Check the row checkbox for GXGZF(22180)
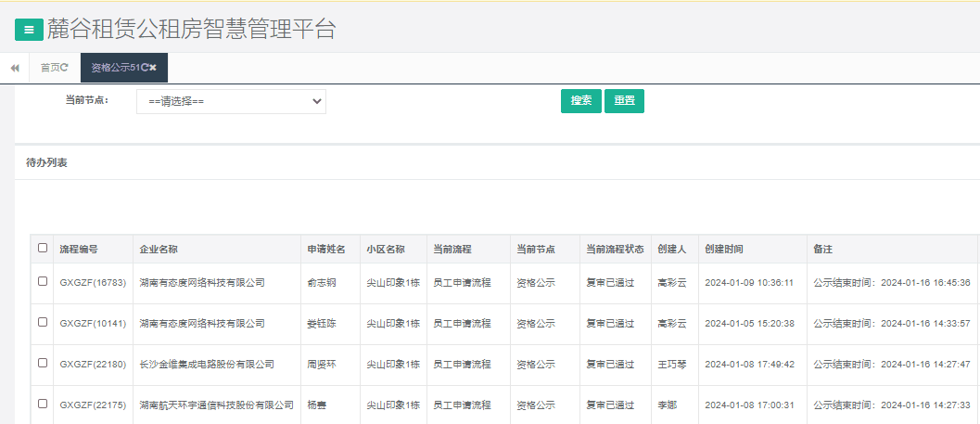Viewport: 980px width, 424px height. tap(43, 363)
